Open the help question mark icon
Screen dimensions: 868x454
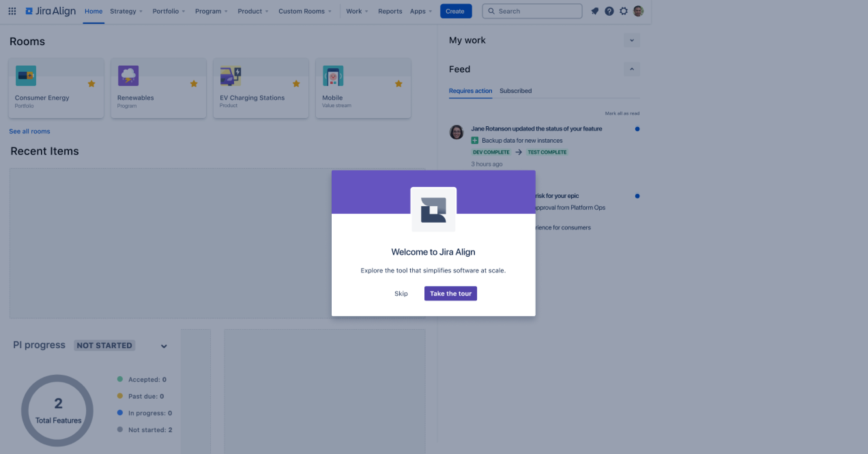coord(609,11)
